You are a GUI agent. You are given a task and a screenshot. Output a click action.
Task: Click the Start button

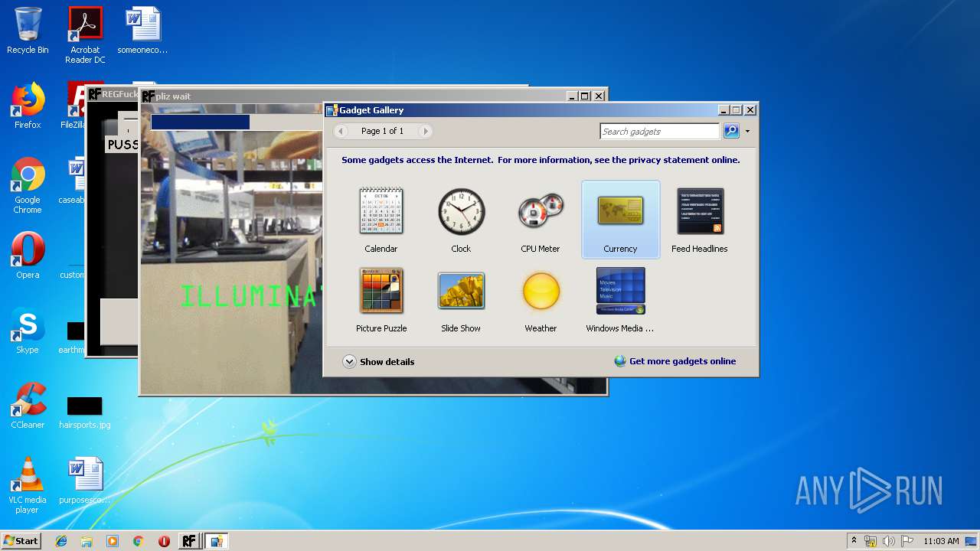[21, 541]
